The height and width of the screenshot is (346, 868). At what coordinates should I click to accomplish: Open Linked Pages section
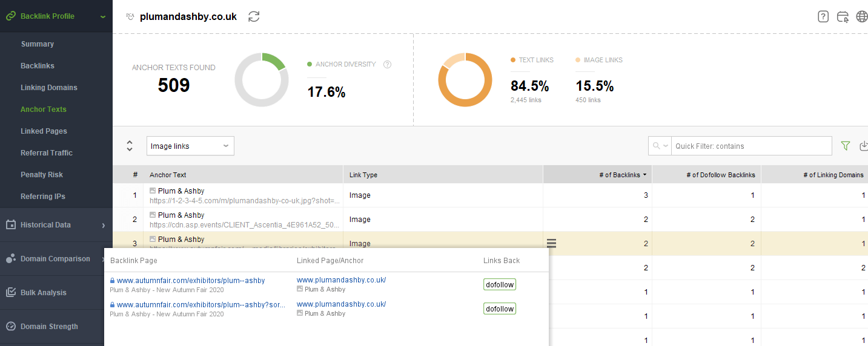point(44,131)
